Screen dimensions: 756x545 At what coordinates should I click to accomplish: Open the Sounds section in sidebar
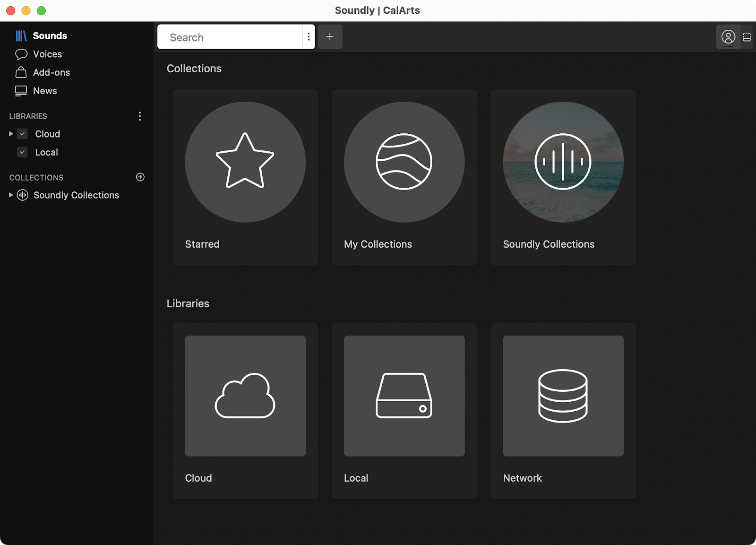pyautogui.click(x=50, y=36)
